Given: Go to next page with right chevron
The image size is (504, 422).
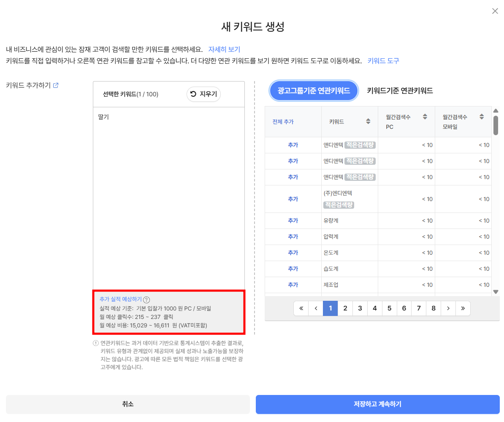Looking at the screenshot, I should pyautogui.click(x=448, y=308).
